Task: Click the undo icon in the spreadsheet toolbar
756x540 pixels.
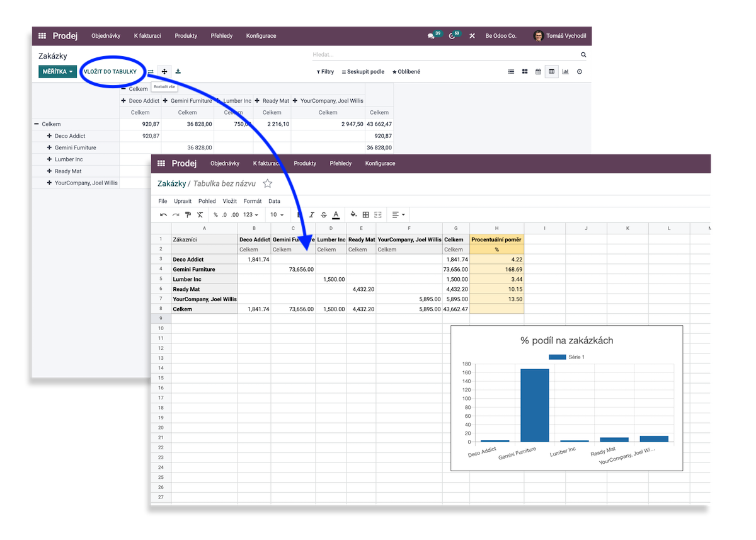Action: pos(164,215)
